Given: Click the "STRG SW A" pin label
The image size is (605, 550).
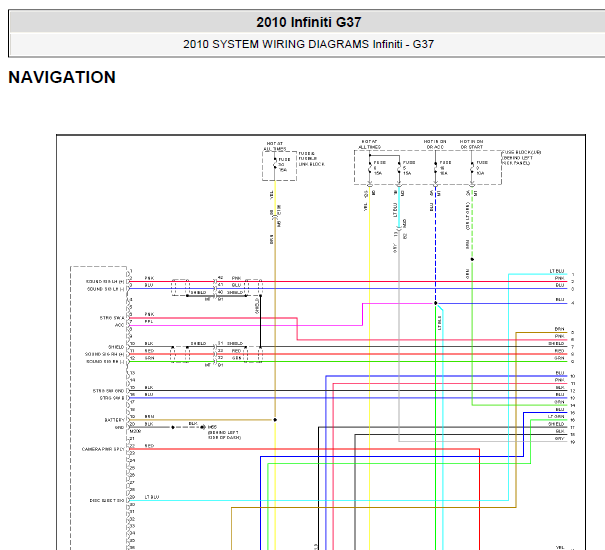Looking at the screenshot, I should [112, 318].
